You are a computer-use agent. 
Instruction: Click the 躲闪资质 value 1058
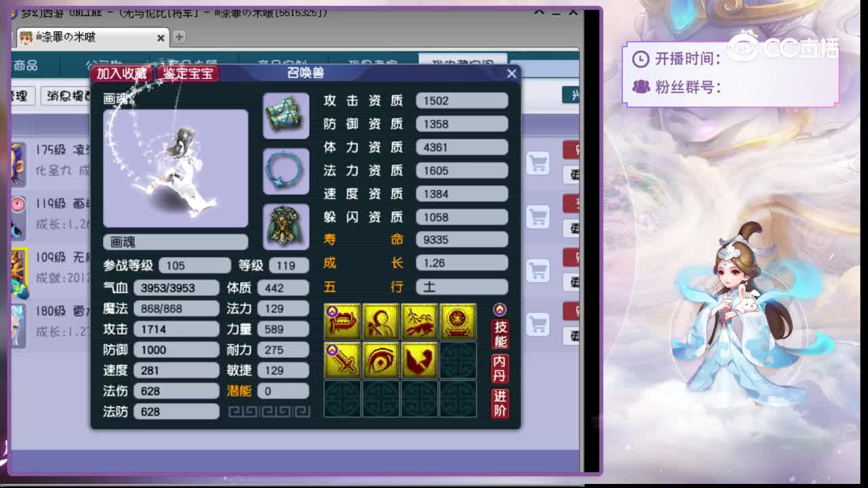(x=462, y=217)
